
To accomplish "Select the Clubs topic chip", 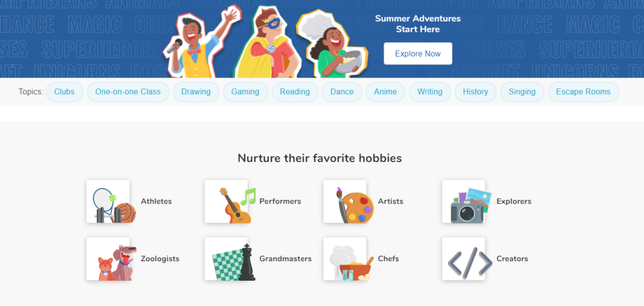I will coord(65,92).
